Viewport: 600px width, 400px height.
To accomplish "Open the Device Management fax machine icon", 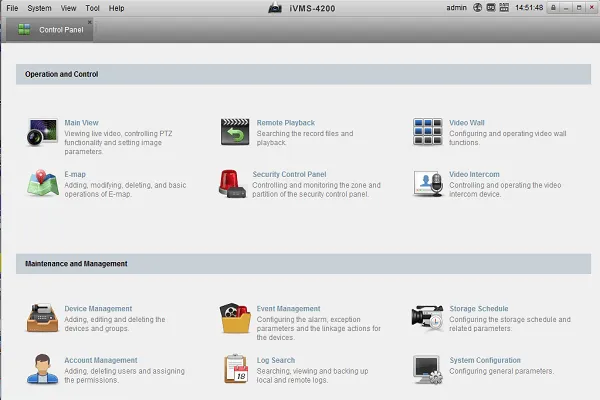I will [x=42, y=318].
